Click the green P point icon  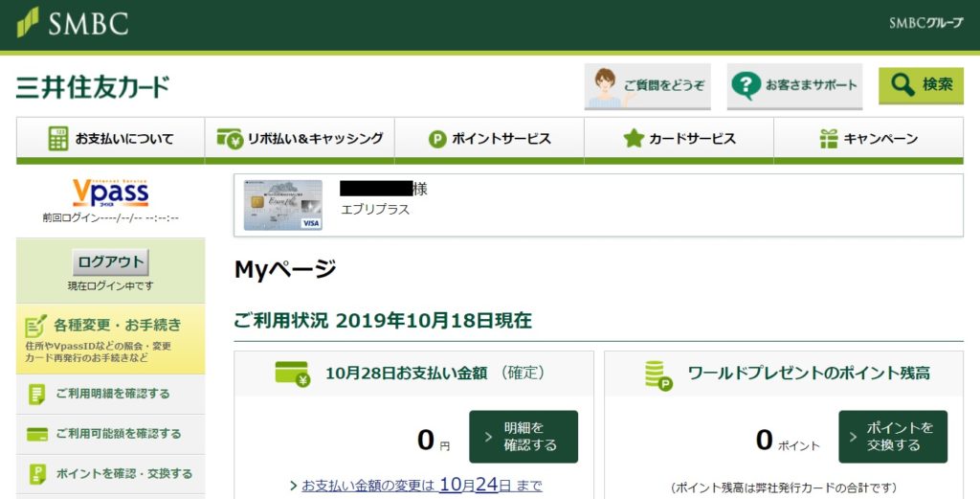pyautogui.click(x=436, y=139)
